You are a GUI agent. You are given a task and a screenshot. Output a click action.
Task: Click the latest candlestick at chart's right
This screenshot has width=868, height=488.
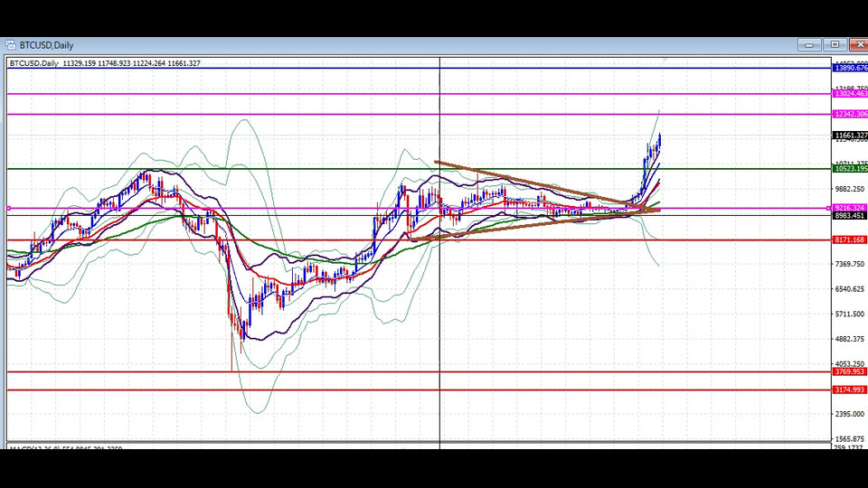(x=659, y=140)
